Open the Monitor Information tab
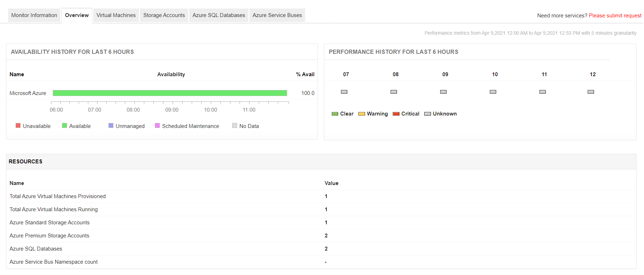Screen dimensions: 644x275 click(x=34, y=15)
